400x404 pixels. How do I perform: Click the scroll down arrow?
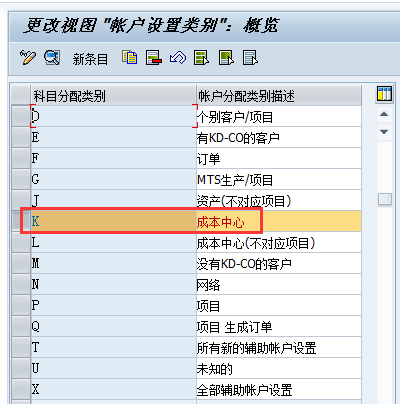384,132
